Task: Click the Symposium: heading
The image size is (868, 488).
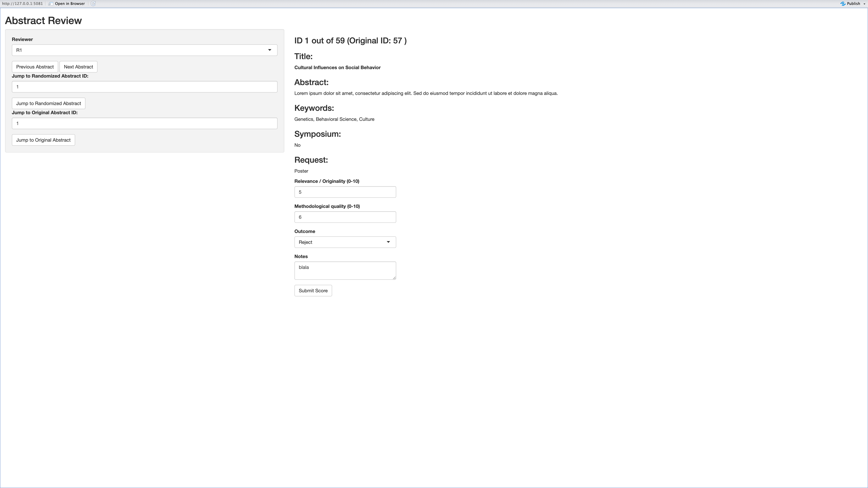Action: pyautogui.click(x=317, y=134)
